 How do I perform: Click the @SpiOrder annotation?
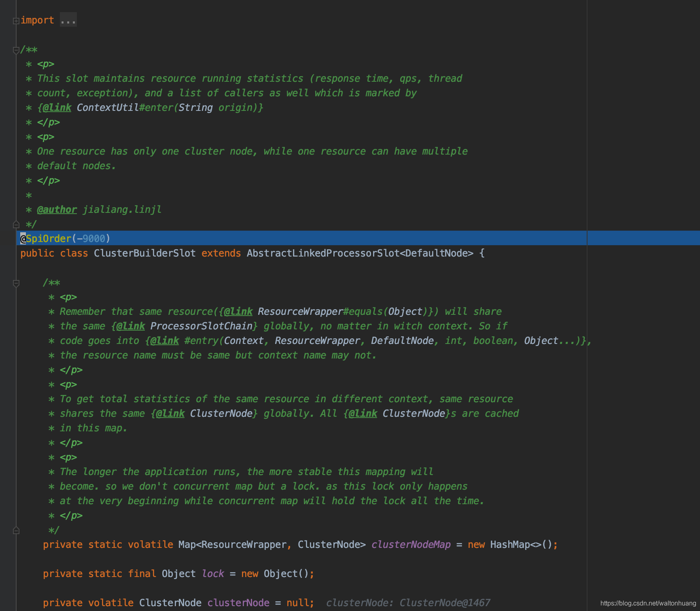[46, 239]
